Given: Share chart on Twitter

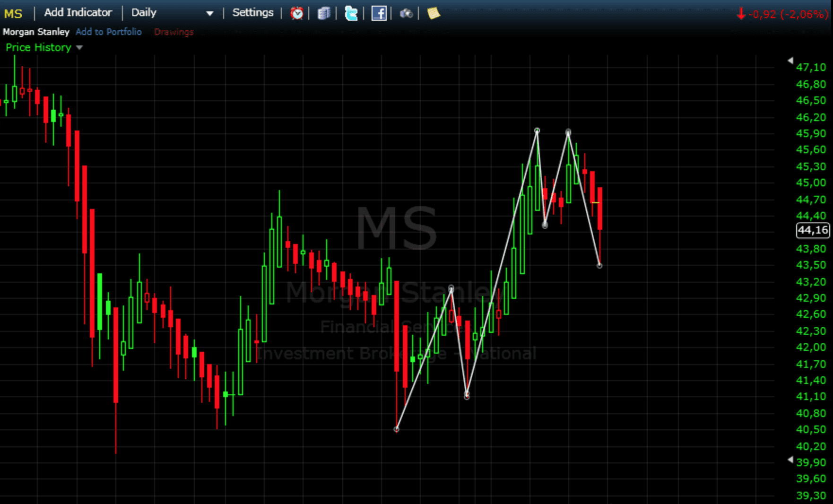Looking at the screenshot, I should (x=351, y=13).
